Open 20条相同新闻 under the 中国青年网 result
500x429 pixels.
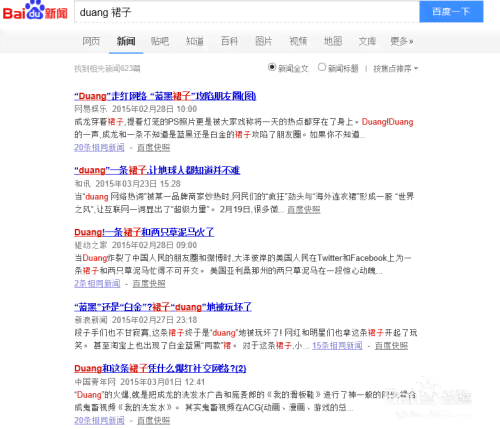click(x=99, y=421)
